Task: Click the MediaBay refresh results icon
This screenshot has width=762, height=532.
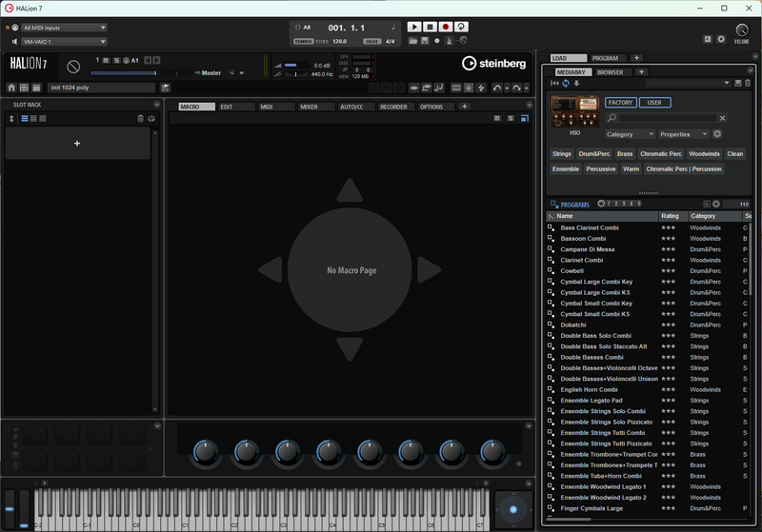Action: 566,83
